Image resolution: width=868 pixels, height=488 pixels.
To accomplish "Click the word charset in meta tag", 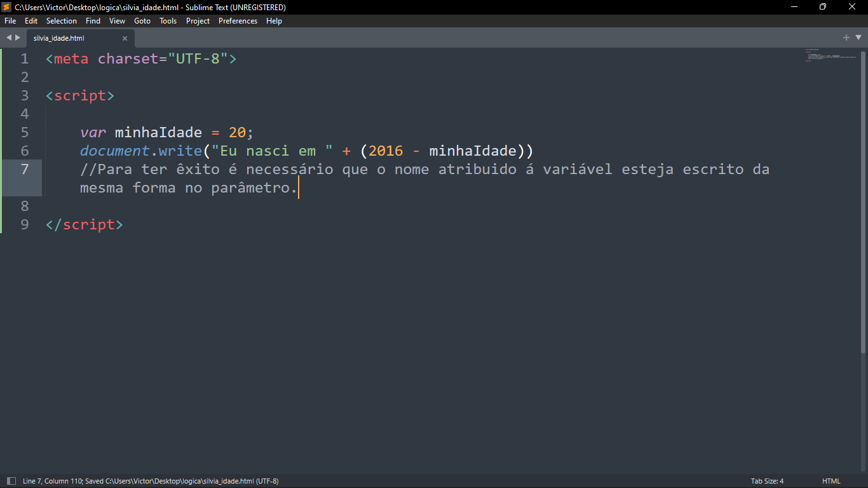I will [128, 59].
